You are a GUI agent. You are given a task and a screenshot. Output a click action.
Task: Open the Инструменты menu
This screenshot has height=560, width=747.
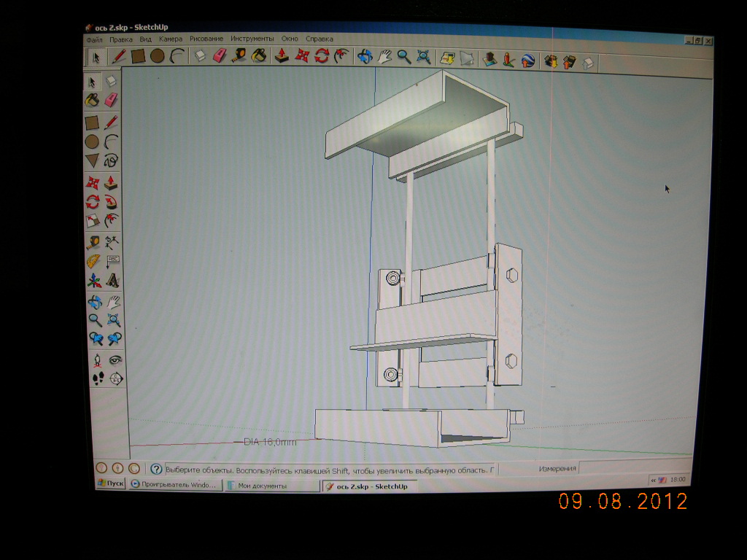(252, 39)
